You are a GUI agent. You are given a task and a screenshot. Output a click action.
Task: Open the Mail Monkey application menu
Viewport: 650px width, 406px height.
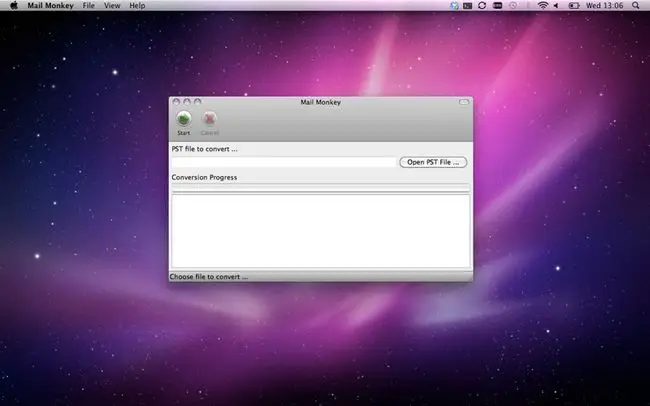[x=50, y=5]
